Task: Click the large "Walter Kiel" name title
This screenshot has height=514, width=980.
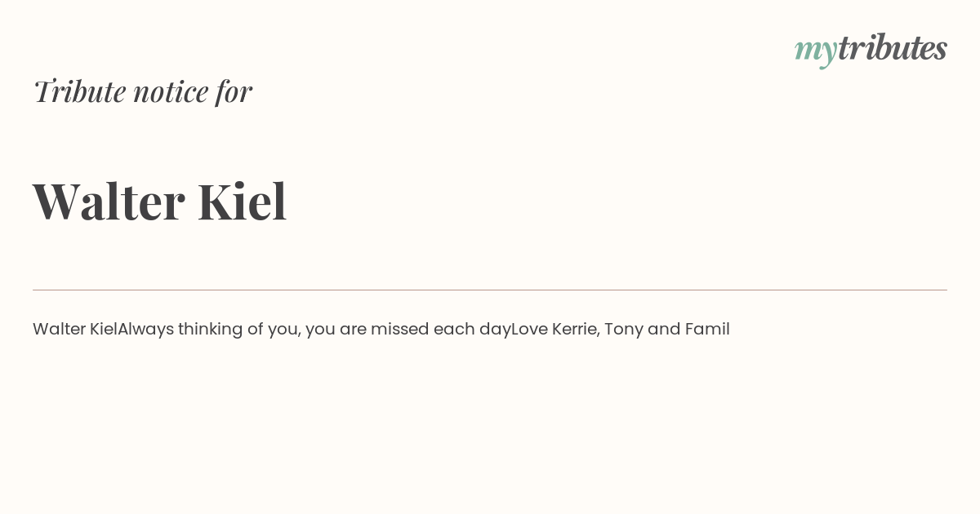Action: pyautogui.click(x=160, y=202)
